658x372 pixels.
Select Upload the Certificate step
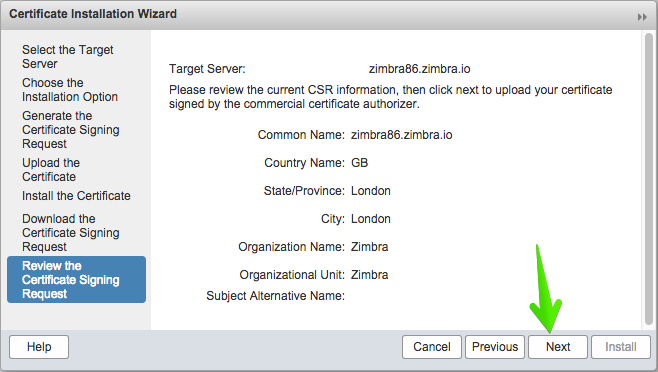coord(51,170)
